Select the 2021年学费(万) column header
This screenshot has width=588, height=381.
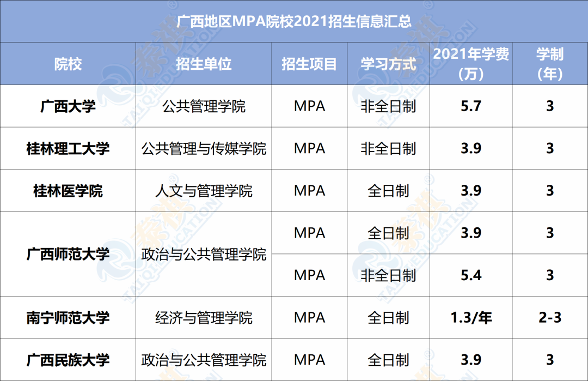(471, 64)
